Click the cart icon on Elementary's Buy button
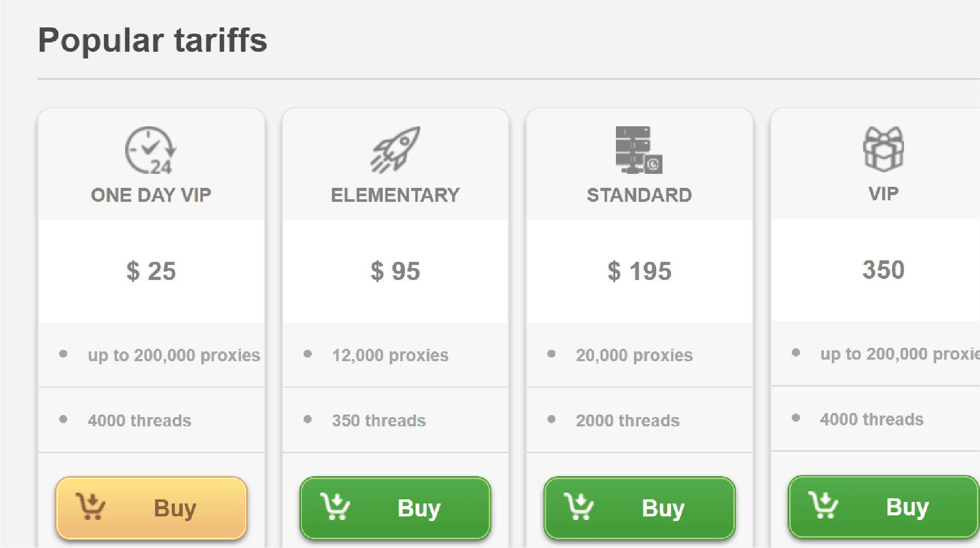980x548 pixels. (335, 507)
